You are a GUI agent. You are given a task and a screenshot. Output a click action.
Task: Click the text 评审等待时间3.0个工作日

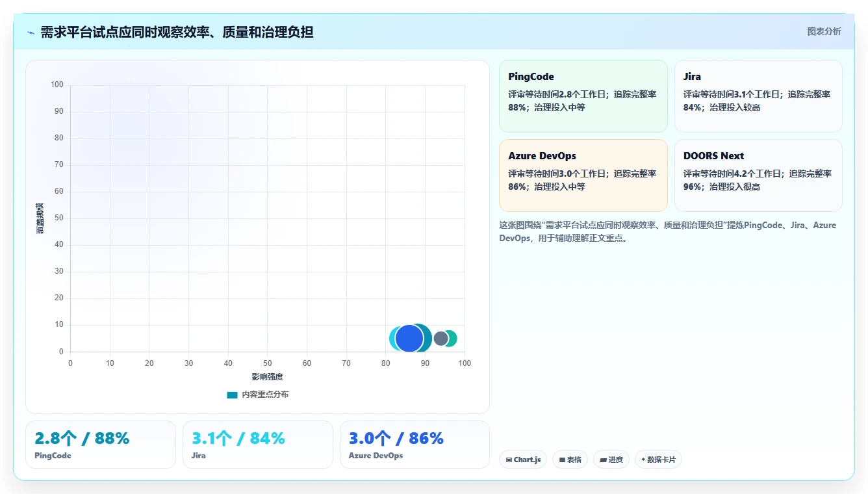(x=558, y=174)
